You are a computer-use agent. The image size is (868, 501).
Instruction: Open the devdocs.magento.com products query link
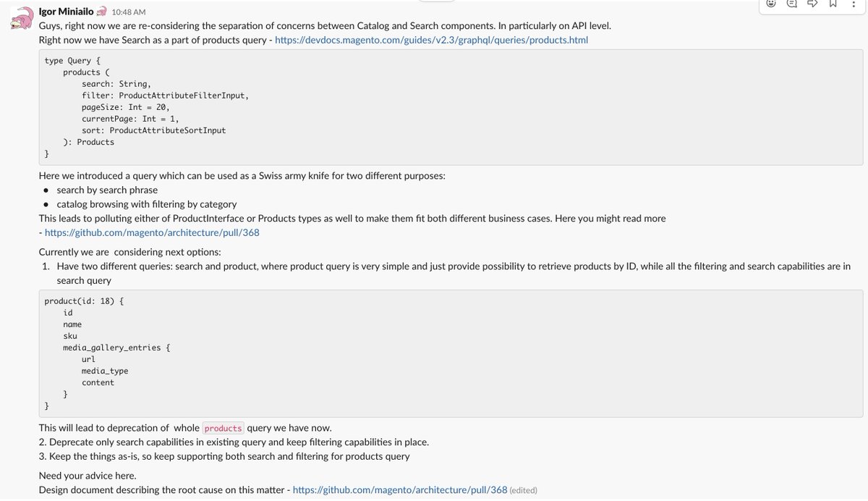(431, 40)
